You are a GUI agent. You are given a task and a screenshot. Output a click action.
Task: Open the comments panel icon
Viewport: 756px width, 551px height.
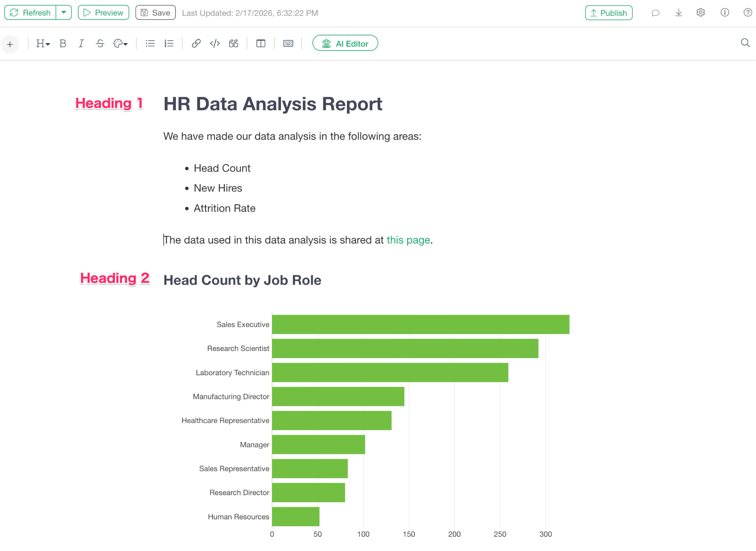655,13
